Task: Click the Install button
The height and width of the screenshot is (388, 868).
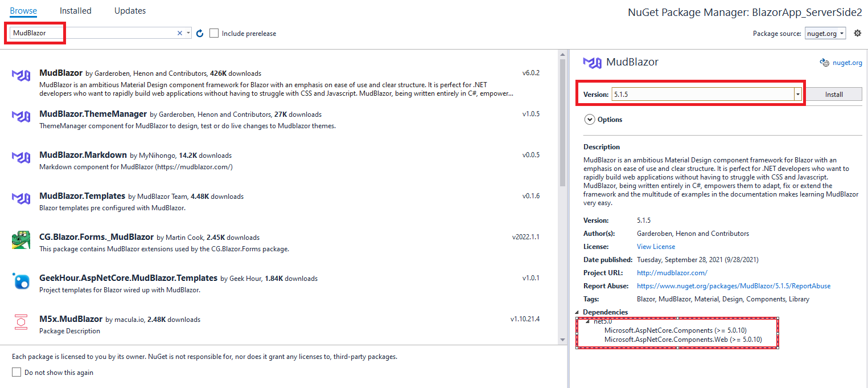Action: [x=834, y=94]
